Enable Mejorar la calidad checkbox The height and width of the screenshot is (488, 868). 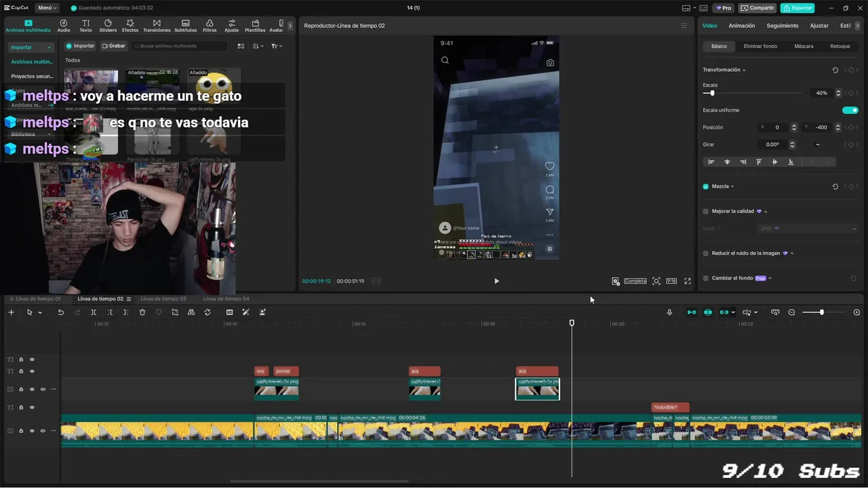point(706,211)
